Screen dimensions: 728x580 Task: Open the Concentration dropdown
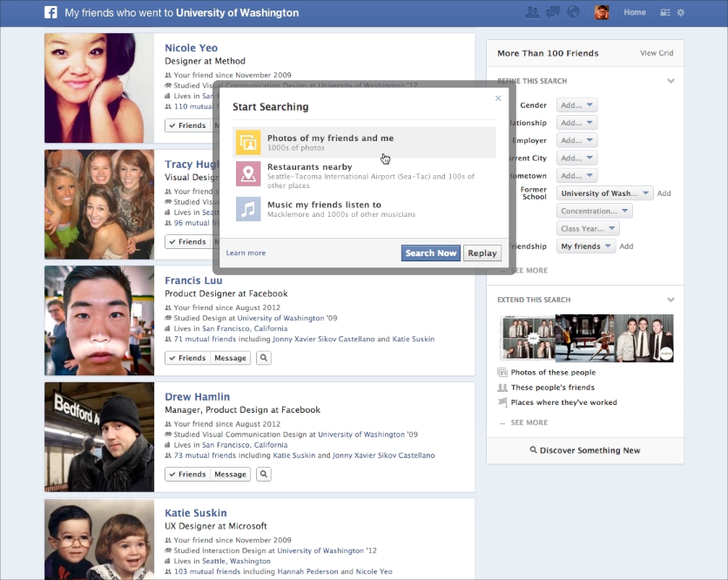coord(594,211)
